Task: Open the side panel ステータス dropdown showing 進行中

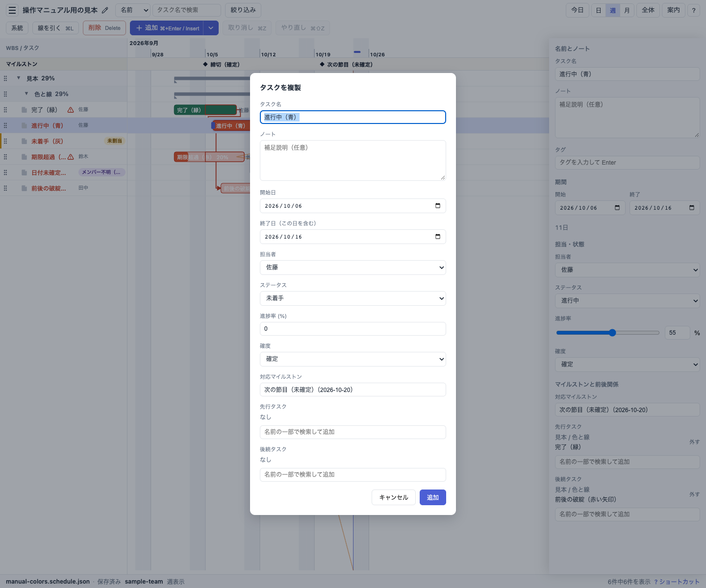Action: pyautogui.click(x=628, y=301)
